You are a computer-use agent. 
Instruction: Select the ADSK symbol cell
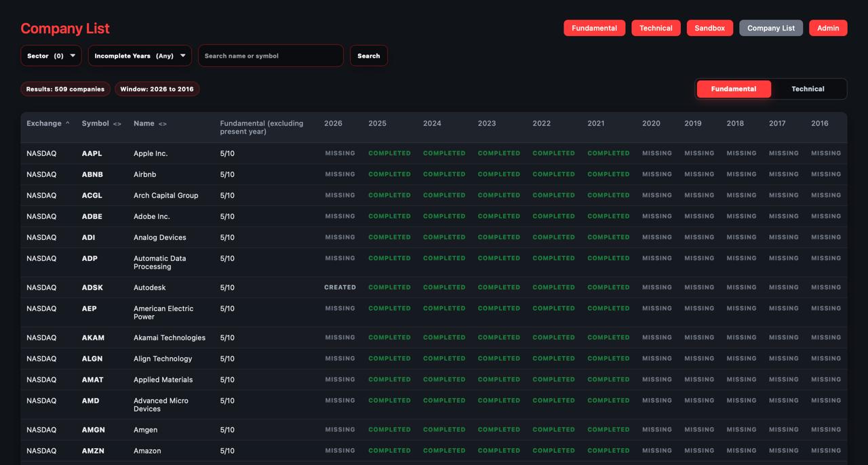[92, 287]
